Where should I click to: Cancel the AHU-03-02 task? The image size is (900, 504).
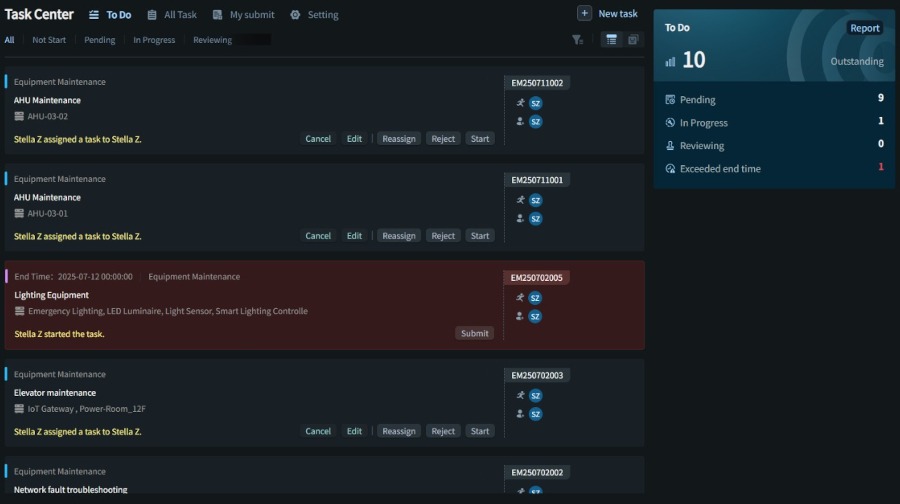pyautogui.click(x=318, y=139)
